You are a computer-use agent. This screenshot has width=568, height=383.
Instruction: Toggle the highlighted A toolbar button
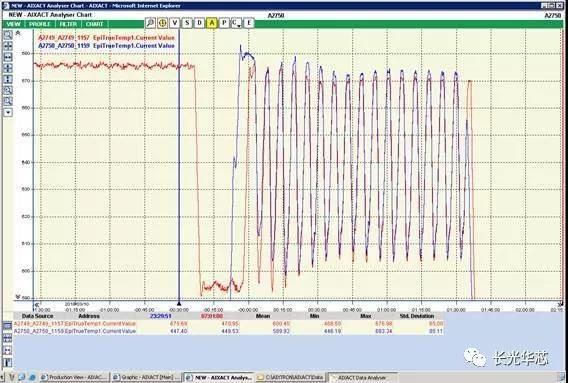point(212,23)
